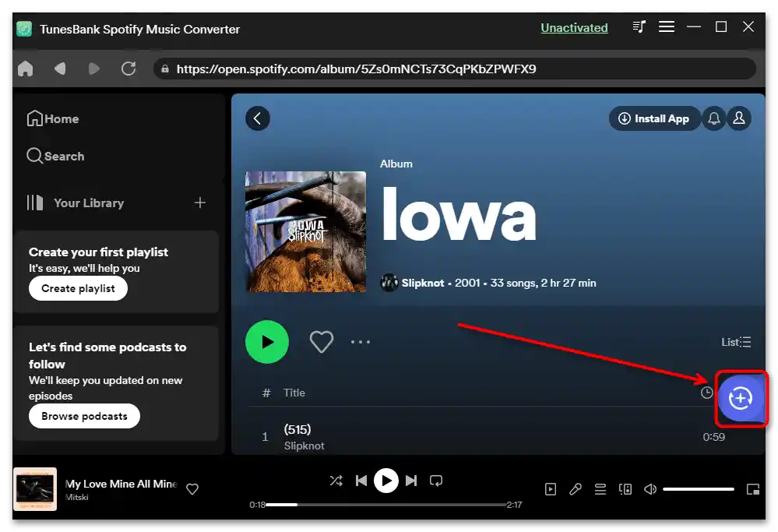
Task: Mute the volume with the speaker icon
Action: (650, 489)
